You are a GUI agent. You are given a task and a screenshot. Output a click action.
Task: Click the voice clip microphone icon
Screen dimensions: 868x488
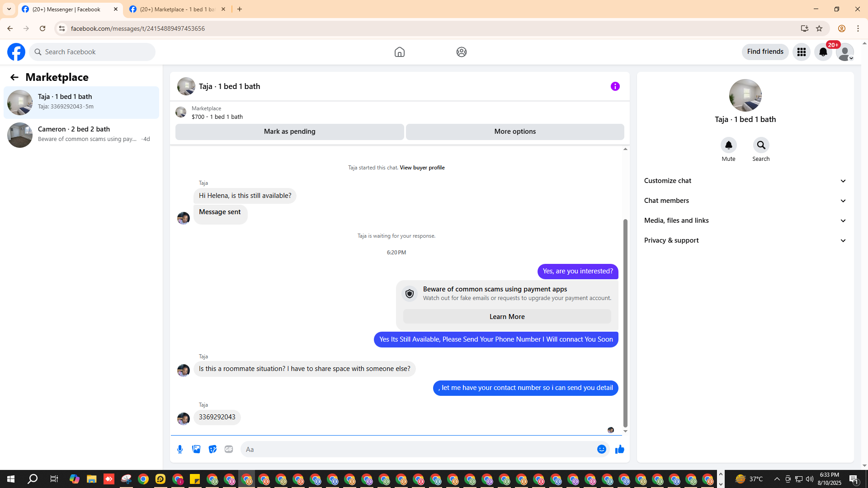coord(180,449)
